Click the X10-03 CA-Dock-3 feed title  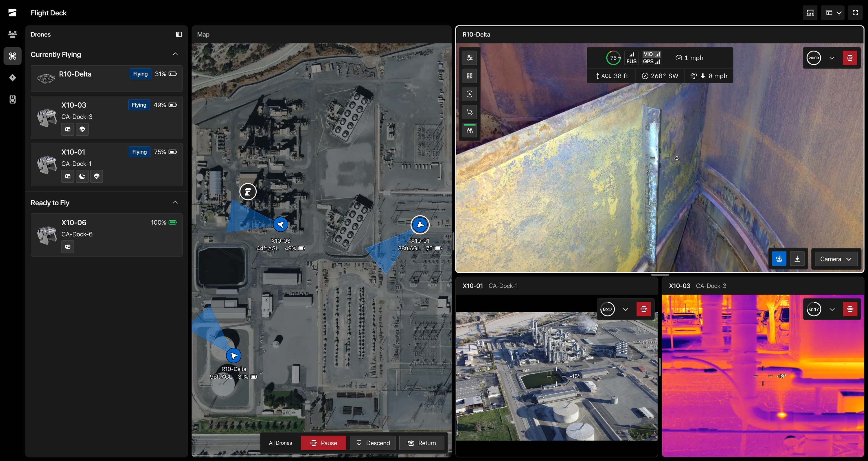tap(697, 285)
